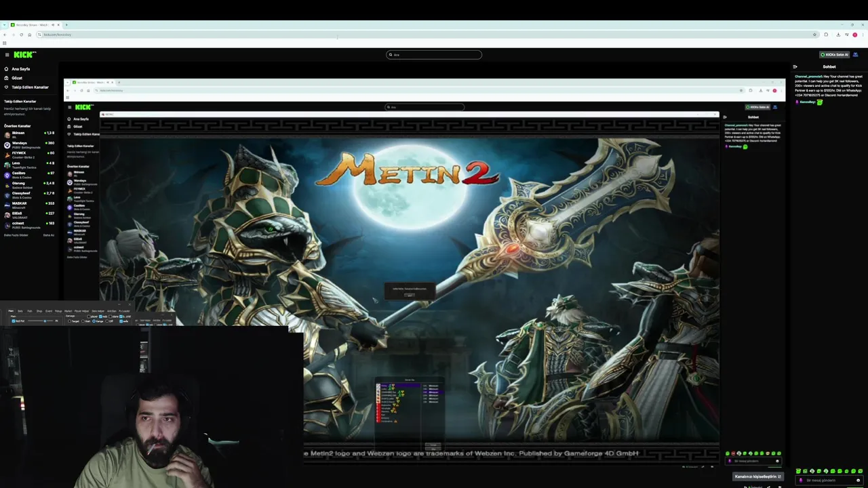The width and height of the screenshot is (868, 488).
Task: Adjust the Red Pot slider
Action: [x=41, y=321]
